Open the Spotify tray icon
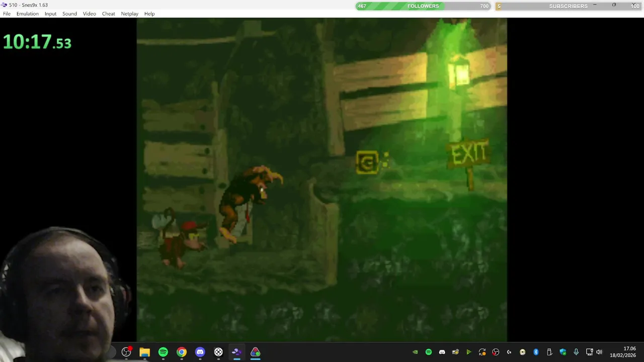 [x=429, y=352]
